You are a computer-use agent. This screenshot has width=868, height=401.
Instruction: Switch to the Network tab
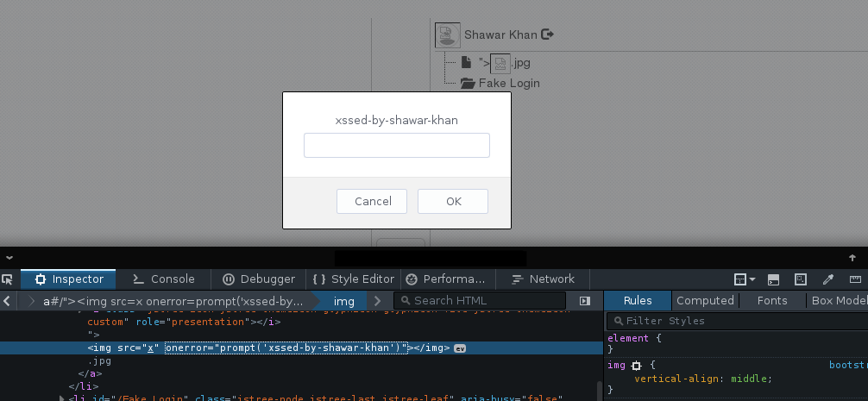pyautogui.click(x=543, y=279)
